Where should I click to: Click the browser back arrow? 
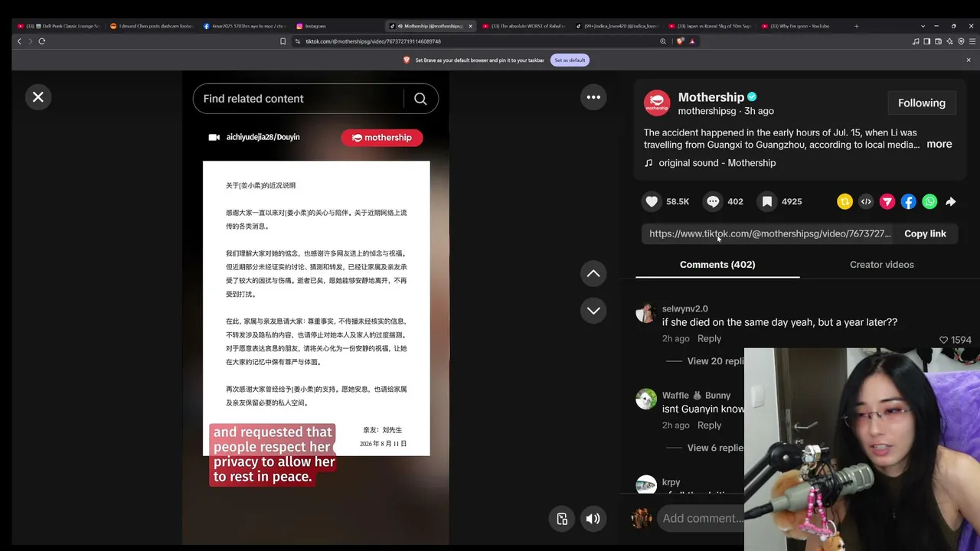(19, 41)
